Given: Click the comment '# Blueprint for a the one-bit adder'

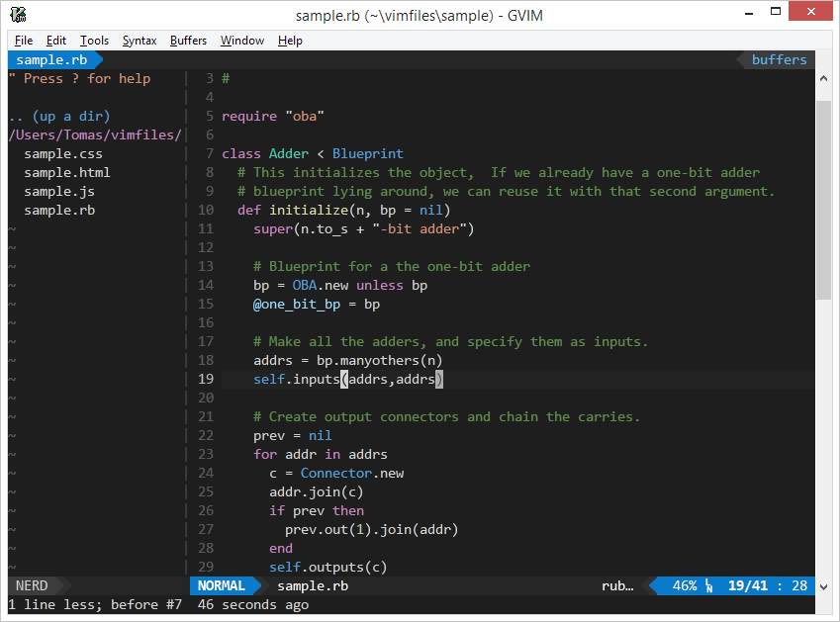Looking at the screenshot, I should [392, 267].
